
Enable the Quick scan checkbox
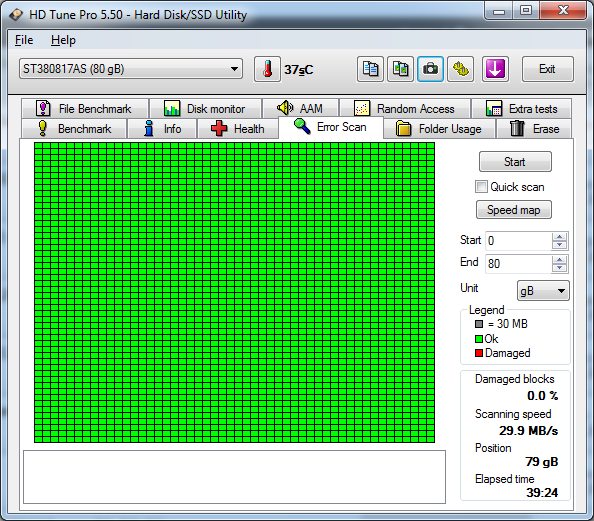(481, 187)
